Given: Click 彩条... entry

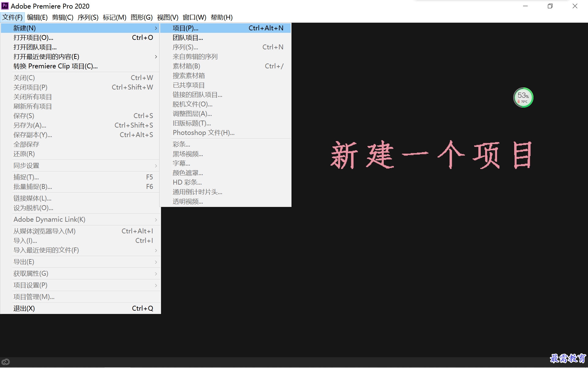Looking at the screenshot, I should coord(225,144).
